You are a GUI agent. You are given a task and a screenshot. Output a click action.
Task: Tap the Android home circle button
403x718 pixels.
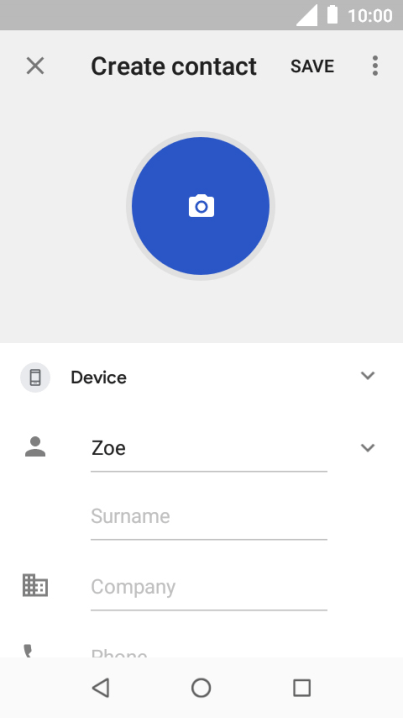pyautogui.click(x=201, y=688)
